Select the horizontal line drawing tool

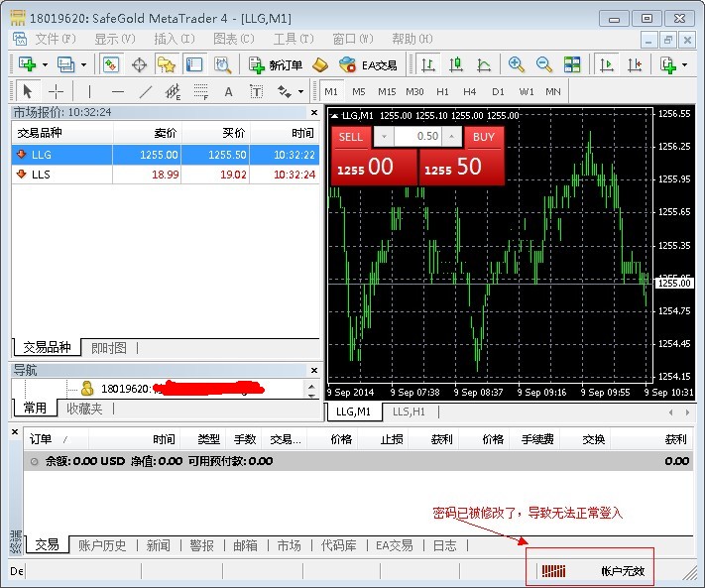118,91
